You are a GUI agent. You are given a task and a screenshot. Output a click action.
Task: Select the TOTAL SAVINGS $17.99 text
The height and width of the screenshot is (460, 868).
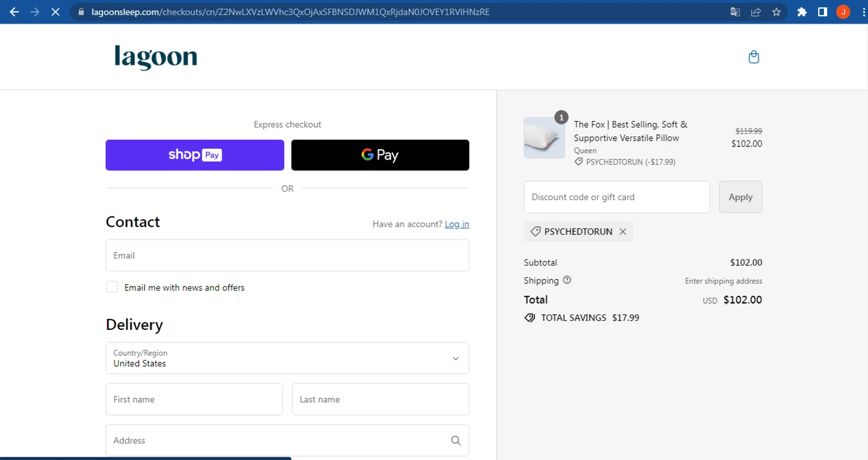[590, 318]
